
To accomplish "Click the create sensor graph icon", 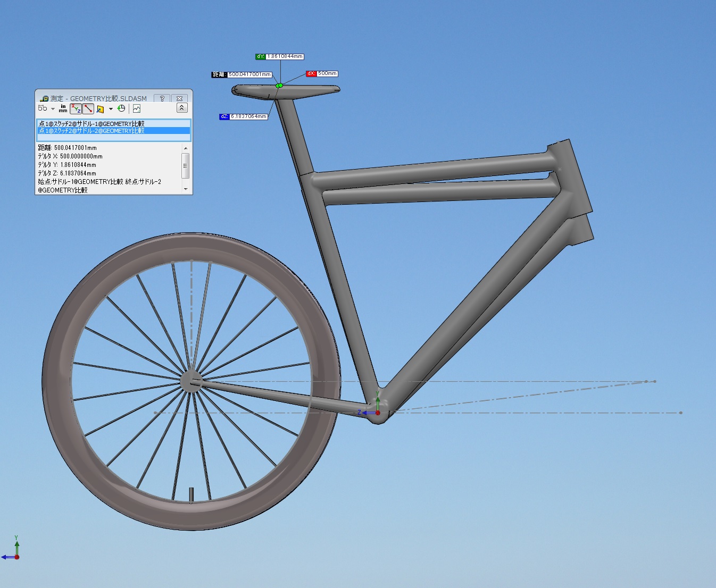I will (137, 108).
